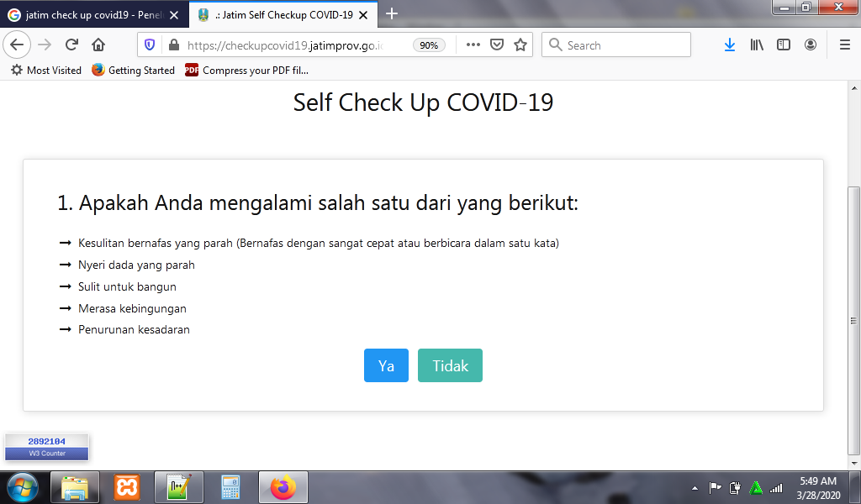This screenshot has width=861, height=504.
Task: Click the power plug tray icon
Action: 735,487
